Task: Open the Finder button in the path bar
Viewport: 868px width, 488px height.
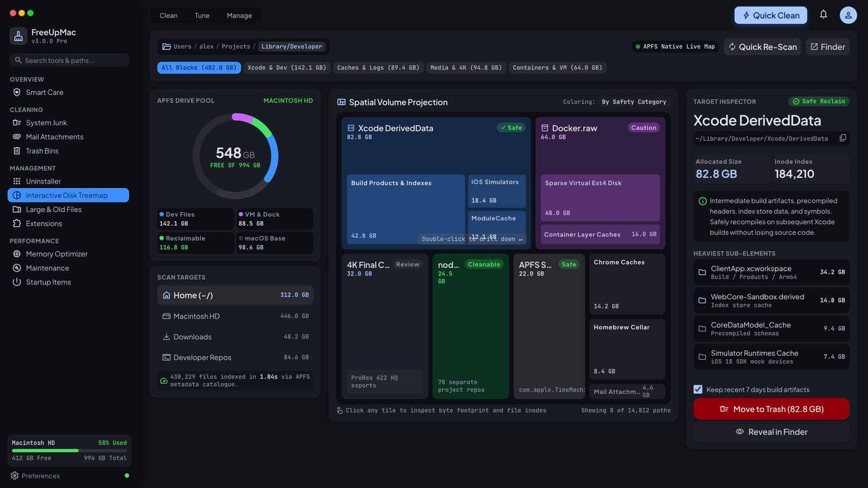Action: (x=827, y=47)
